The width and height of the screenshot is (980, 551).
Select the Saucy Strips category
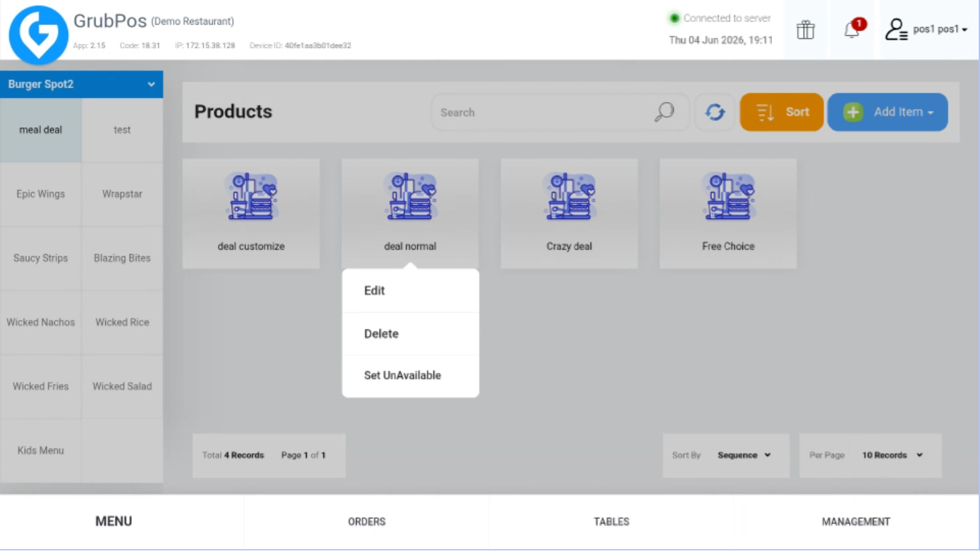point(41,258)
